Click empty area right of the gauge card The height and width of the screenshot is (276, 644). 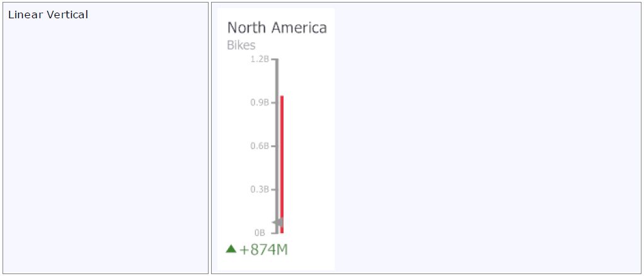[485, 139]
